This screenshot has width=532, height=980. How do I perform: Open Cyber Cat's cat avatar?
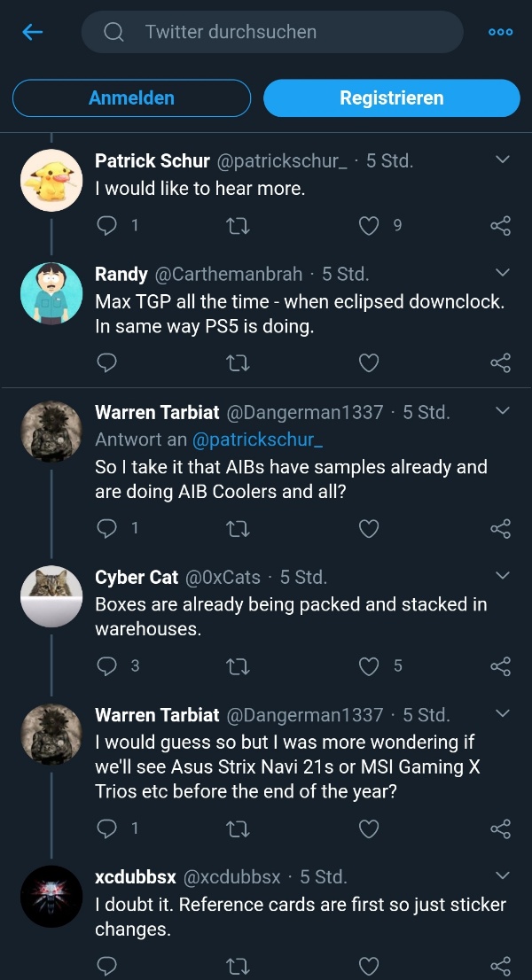click(x=51, y=595)
